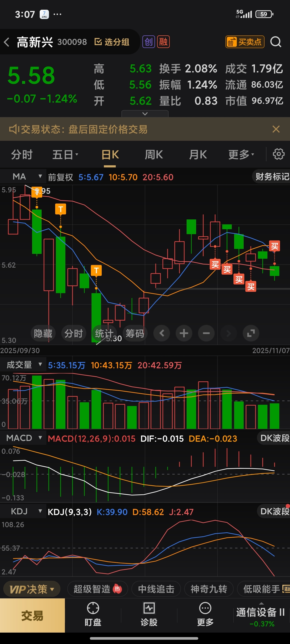
Task: Tap the 创 board badge icon
Action: [x=149, y=42]
